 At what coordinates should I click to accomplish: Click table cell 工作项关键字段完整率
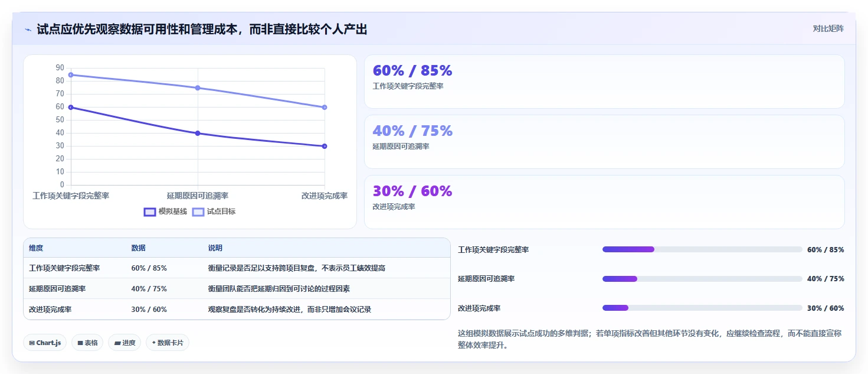click(x=64, y=268)
